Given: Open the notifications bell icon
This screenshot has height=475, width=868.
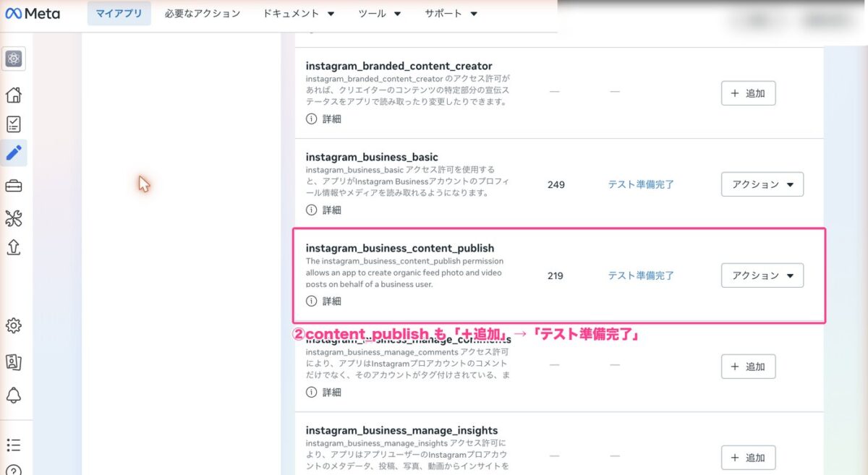Looking at the screenshot, I should [x=14, y=395].
